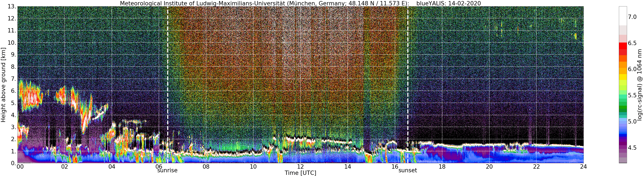644x177 pixels.
Task: Click the '12.' height tick label
Action: click(12, 19)
